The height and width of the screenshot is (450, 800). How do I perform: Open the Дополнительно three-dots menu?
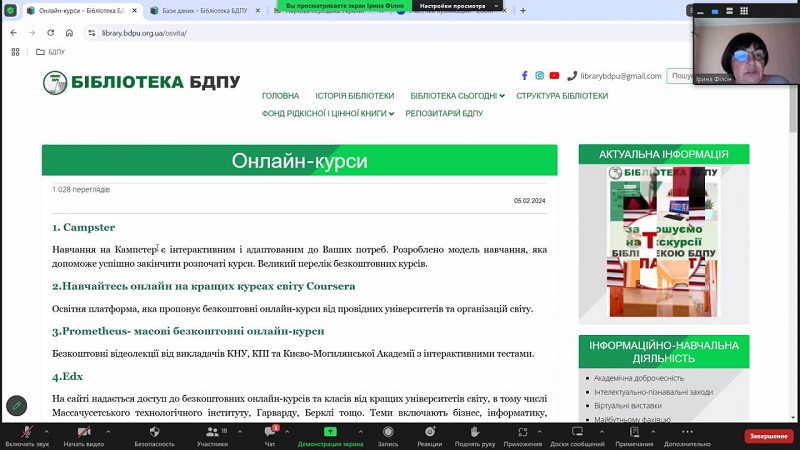687,432
